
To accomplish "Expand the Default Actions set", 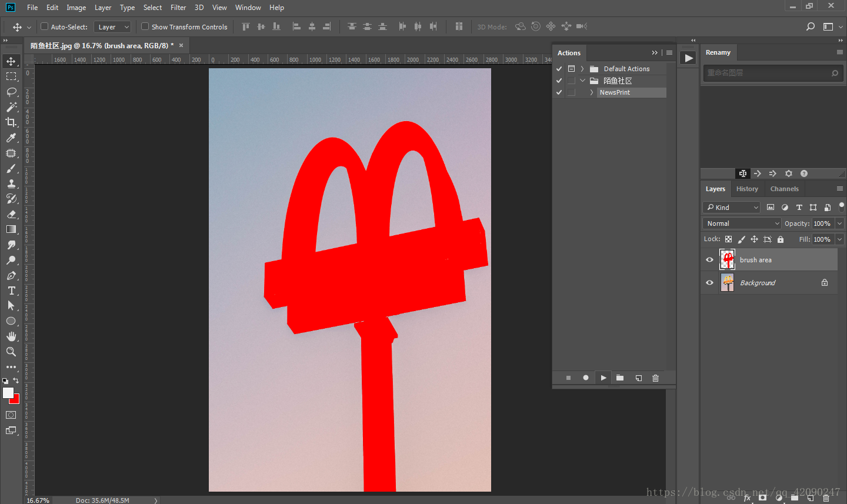I will 582,69.
